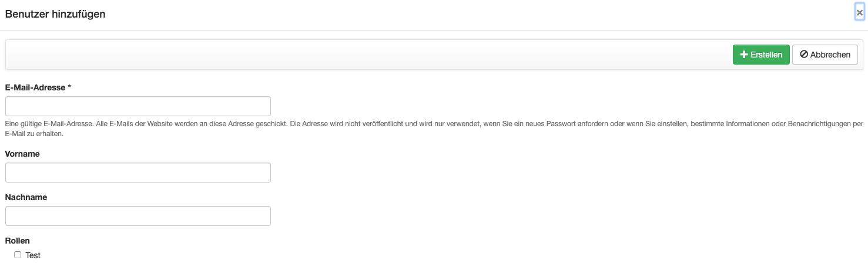Click the plus icon on Erstellen
The image size is (868, 277).
point(744,55)
